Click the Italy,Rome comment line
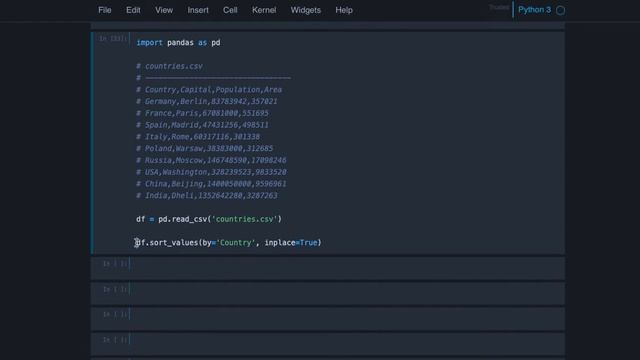Screen dimensions: 640x360 coord(198,137)
